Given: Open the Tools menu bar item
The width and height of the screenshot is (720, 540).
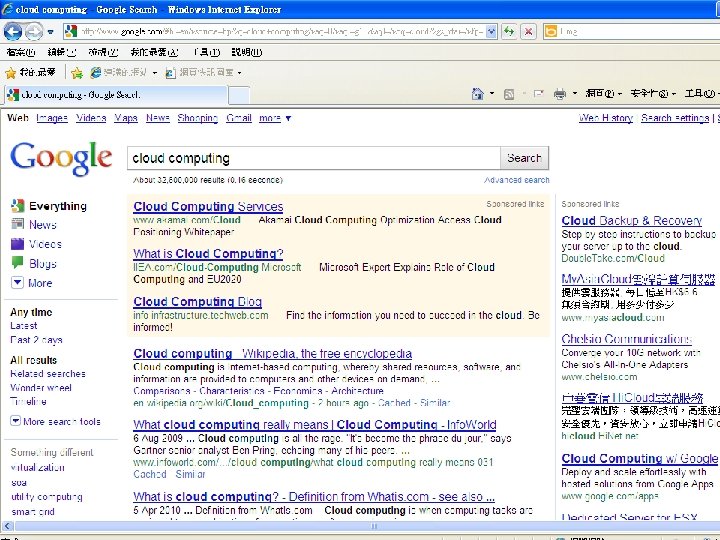Looking at the screenshot, I should point(207,52).
